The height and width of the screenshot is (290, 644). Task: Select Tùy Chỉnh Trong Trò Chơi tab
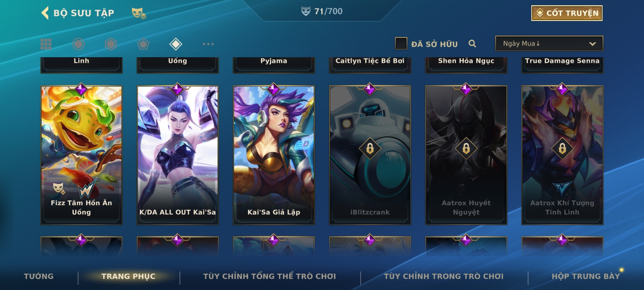(444, 276)
